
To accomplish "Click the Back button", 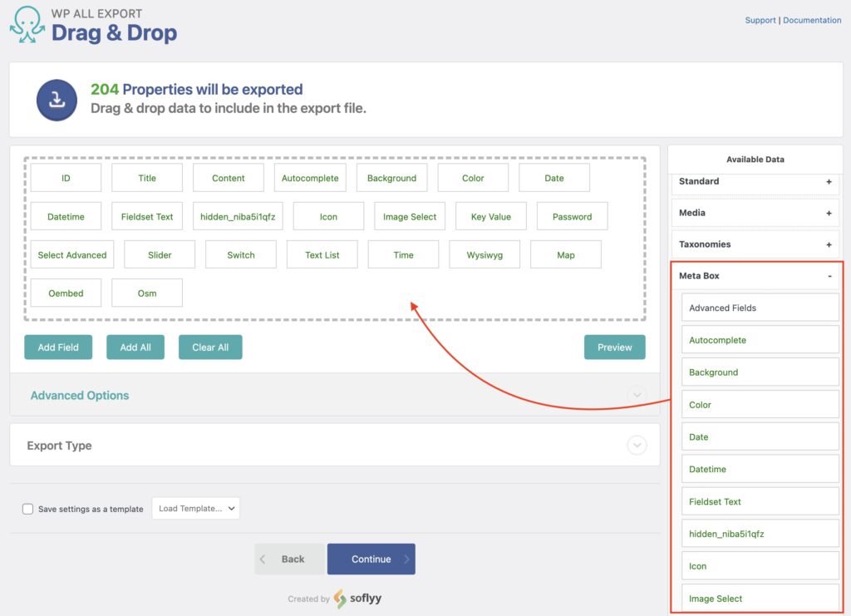I will 289,559.
